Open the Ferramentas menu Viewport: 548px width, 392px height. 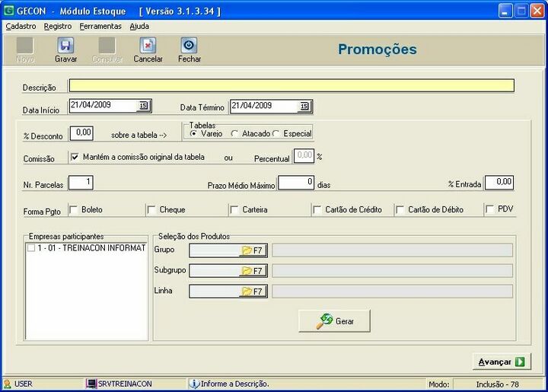point(100,27)
